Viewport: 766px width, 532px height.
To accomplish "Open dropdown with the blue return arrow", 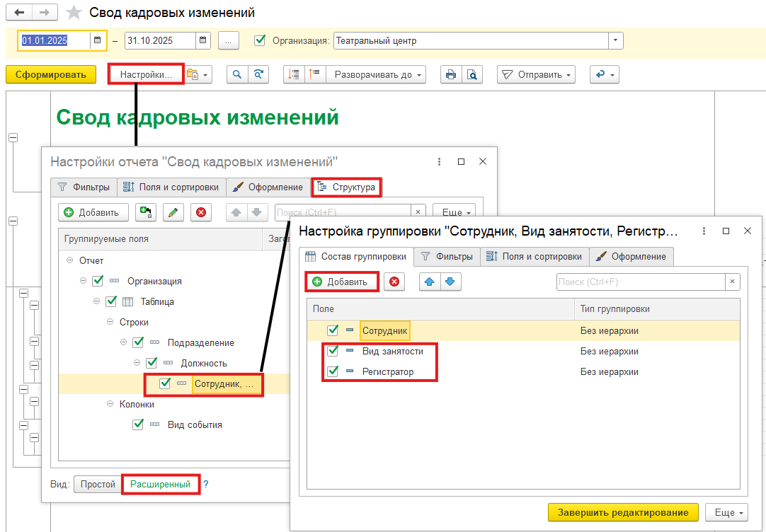I will pos(605,75).
